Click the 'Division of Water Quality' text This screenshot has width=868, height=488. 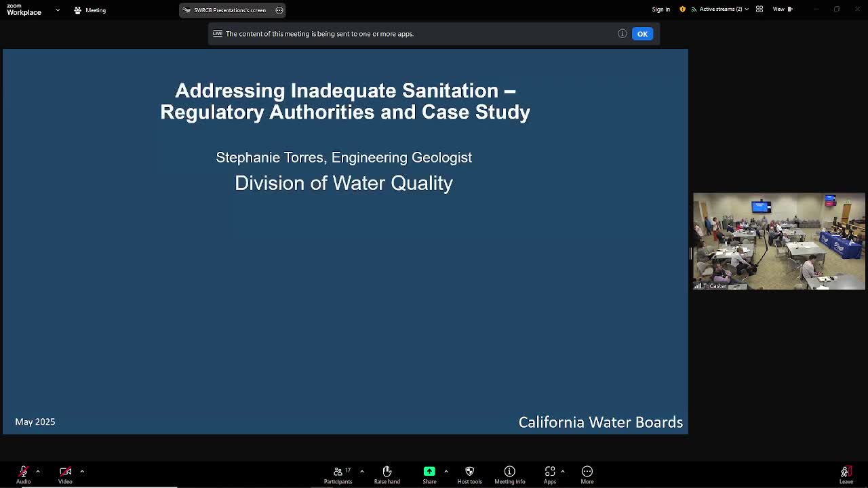click(344, 183)
